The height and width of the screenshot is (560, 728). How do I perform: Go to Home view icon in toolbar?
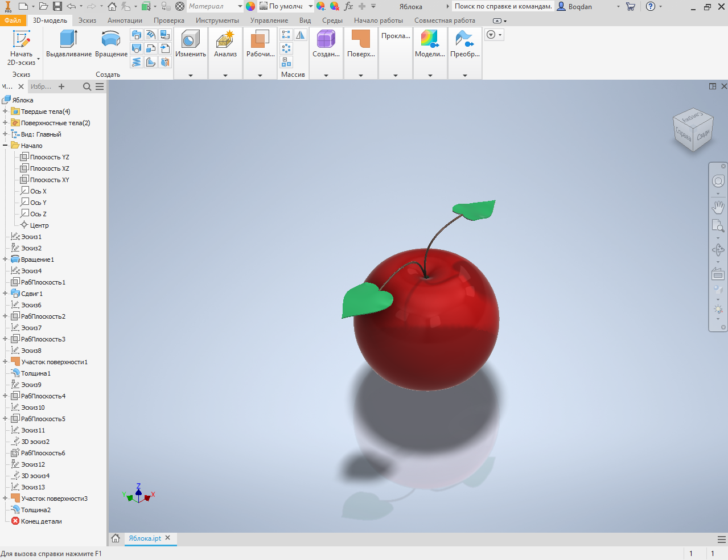coord(112,6)
